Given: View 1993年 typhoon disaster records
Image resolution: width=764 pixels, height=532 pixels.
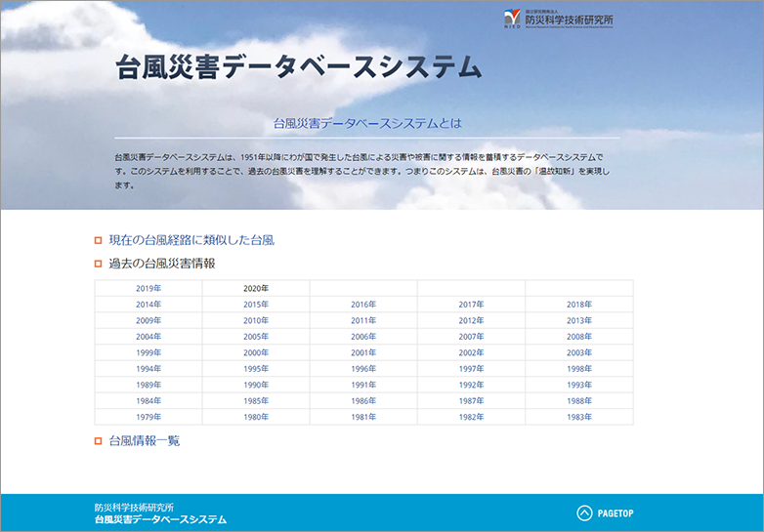Looking at the screenshot, I should (579, 385).
